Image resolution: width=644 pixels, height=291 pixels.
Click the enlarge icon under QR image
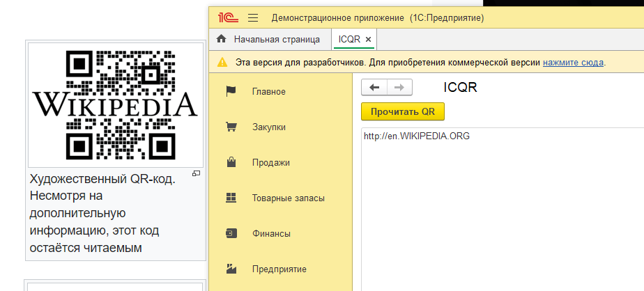[197, 173]
